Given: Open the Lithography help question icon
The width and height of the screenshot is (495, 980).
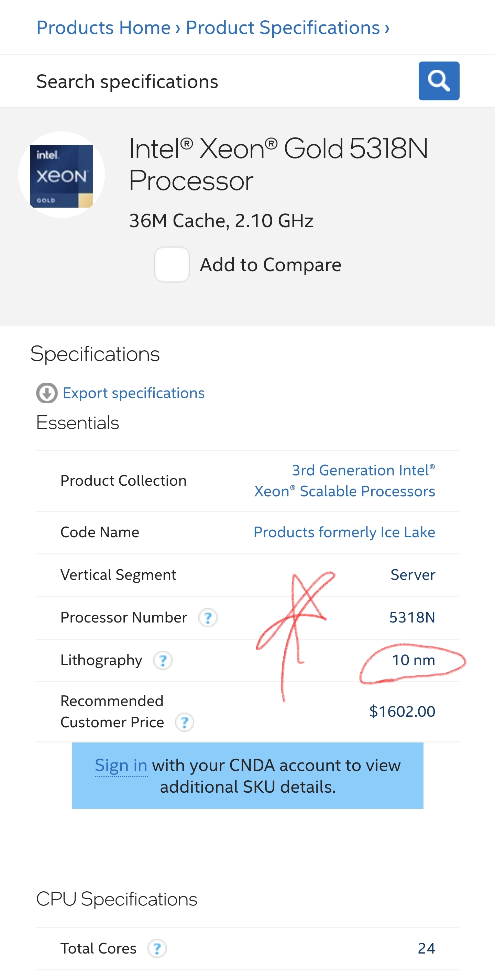Looking at the screenshot, I should (163, 660).
